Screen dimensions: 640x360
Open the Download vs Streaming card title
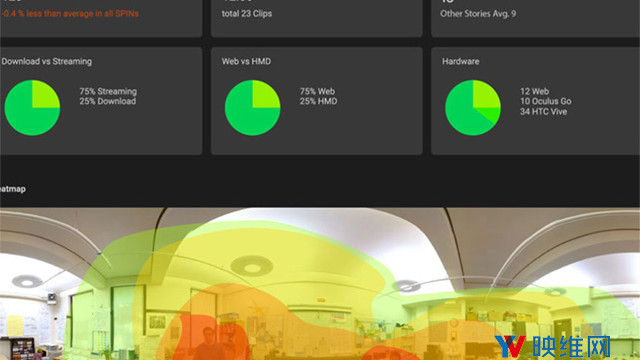(46, 61)
